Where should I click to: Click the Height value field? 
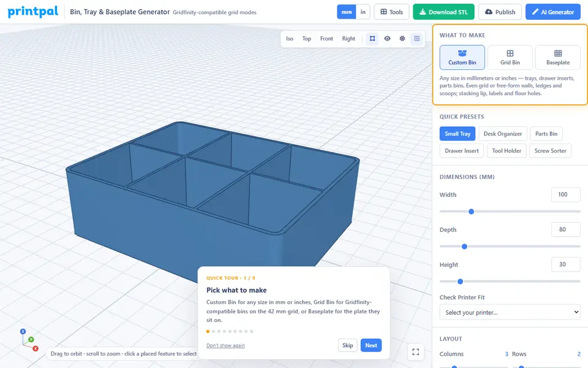point(565,264)
